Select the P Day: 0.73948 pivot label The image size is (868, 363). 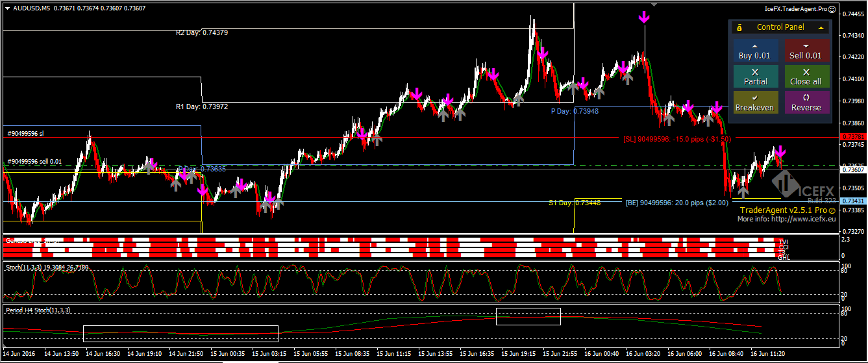tap(575, 111)
